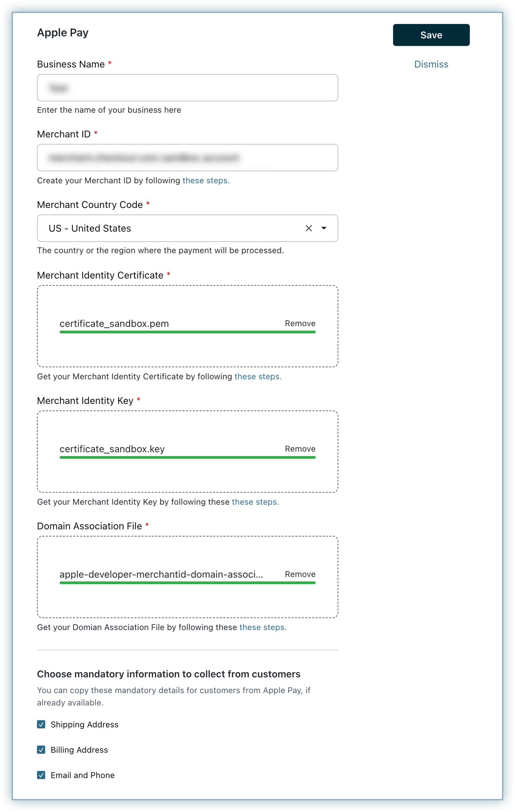Remove the apple-developer-merchantid domain association file
Screen dimensions: 515x812
coord(300,574)
